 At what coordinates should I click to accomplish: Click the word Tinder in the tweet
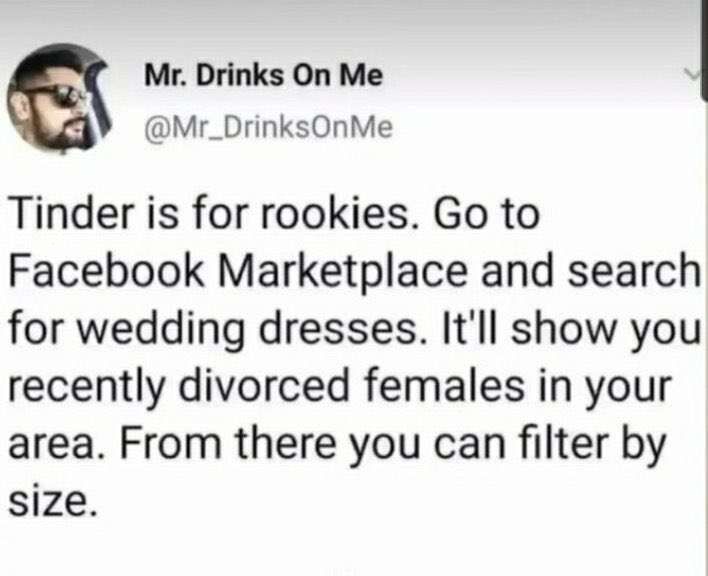(65, 215)
